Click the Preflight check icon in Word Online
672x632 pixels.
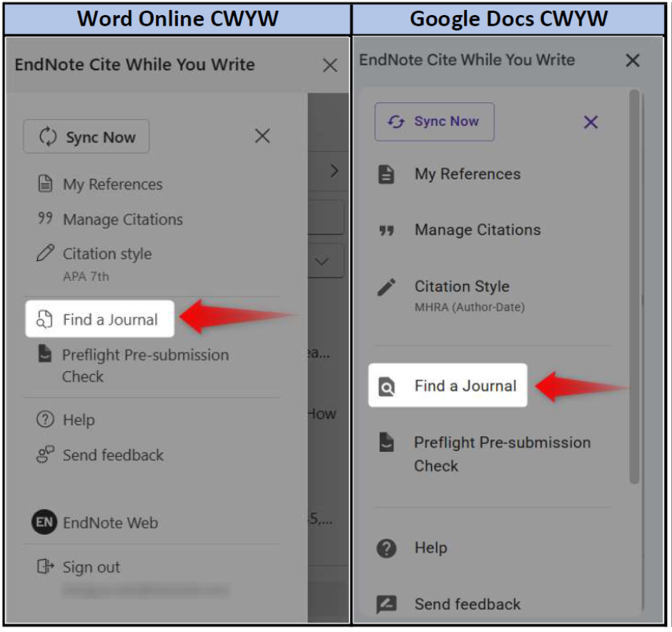pyautogui.click(x=44, y=354)
